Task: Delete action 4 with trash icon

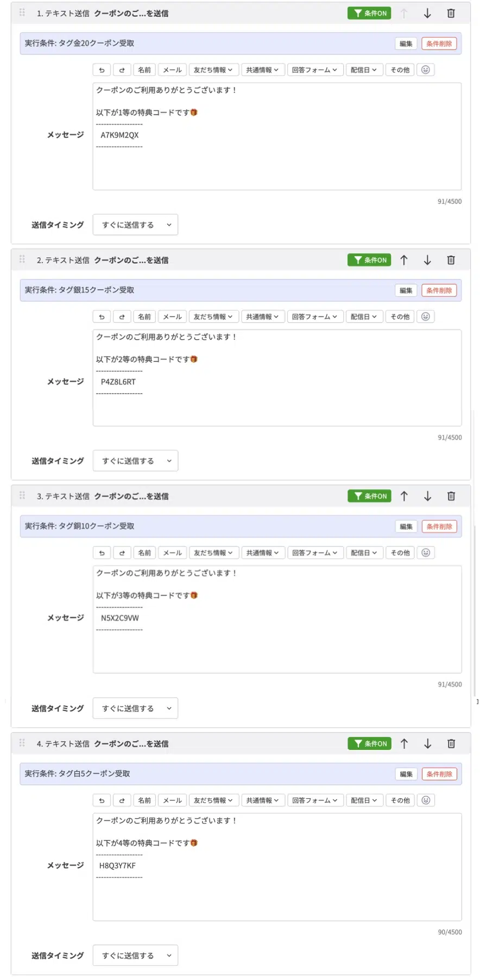Action: click(x=451, y=744)
